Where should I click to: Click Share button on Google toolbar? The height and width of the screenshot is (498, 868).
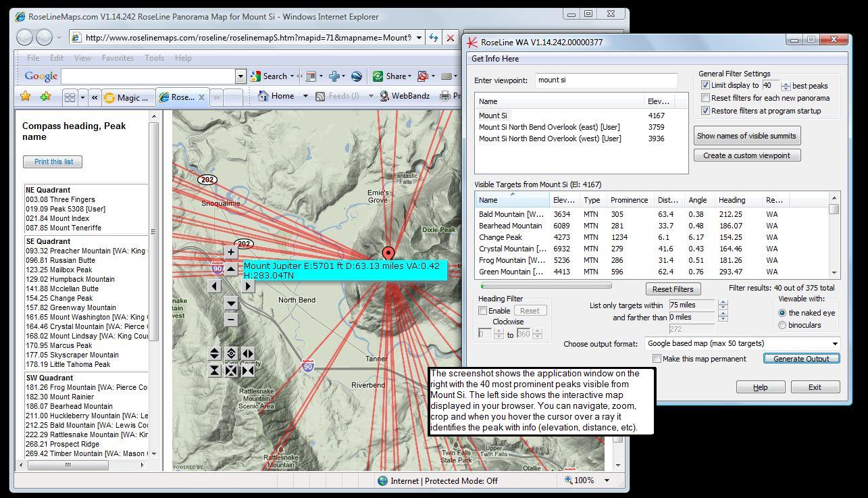point(390,76)
